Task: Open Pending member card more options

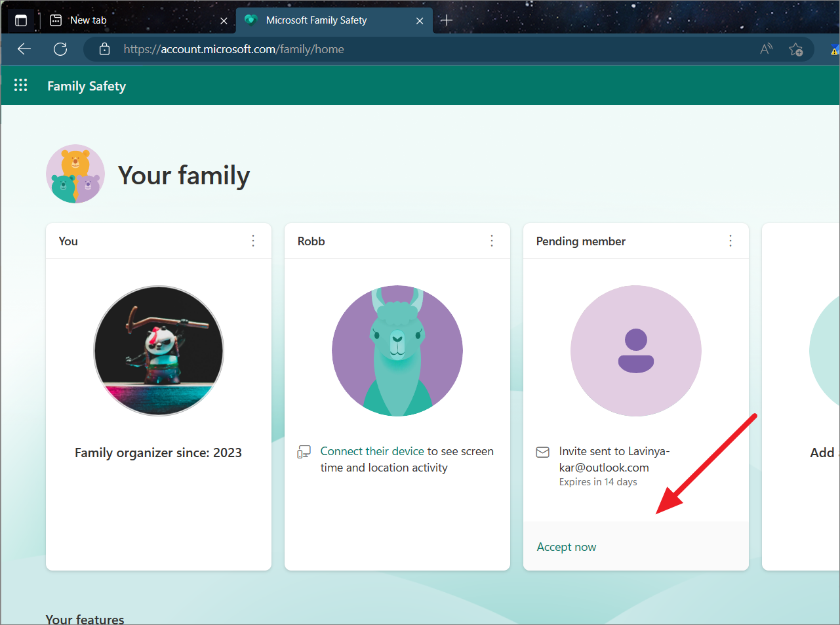Action: (730, 241)
